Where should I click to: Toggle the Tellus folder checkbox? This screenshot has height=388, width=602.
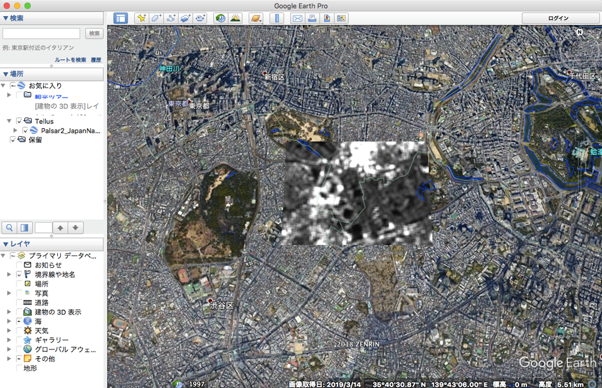pos(19,121)
